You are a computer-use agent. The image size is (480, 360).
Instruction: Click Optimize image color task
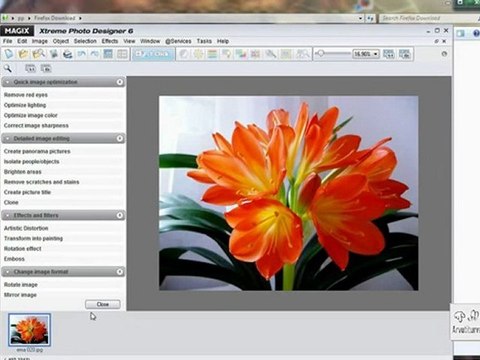(31, 115)
